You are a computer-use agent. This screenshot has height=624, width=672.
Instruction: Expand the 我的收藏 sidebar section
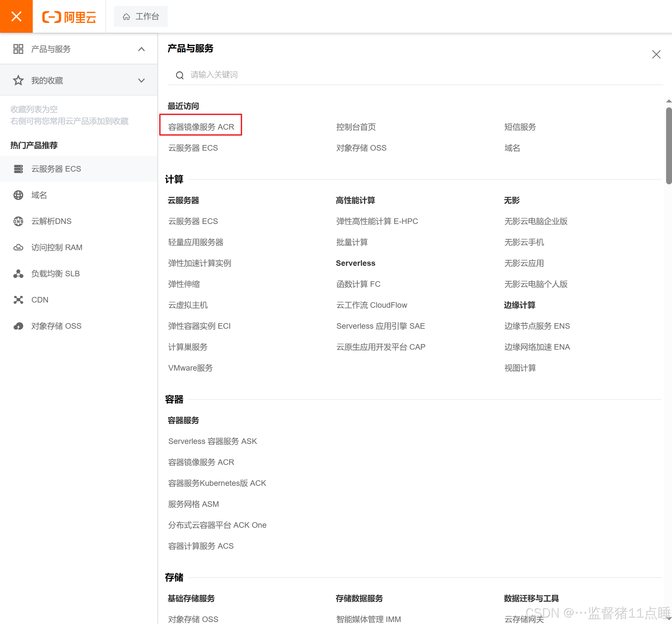141,80
